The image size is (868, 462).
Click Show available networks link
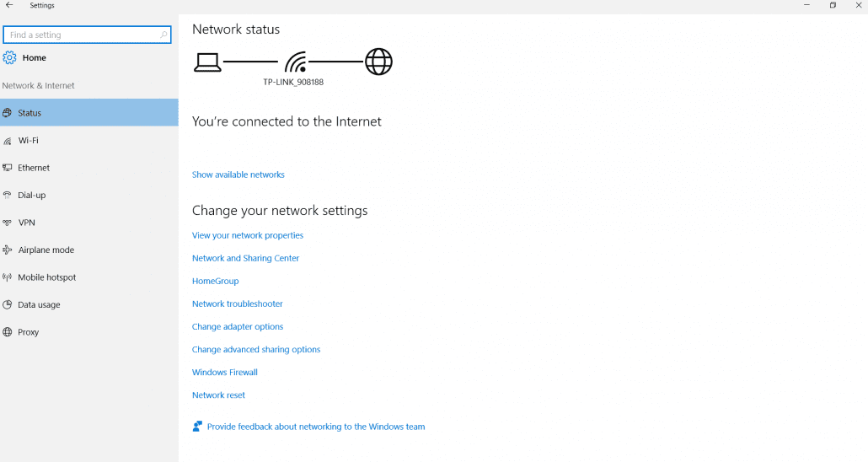pyautogui.click(x=238, y=175)
